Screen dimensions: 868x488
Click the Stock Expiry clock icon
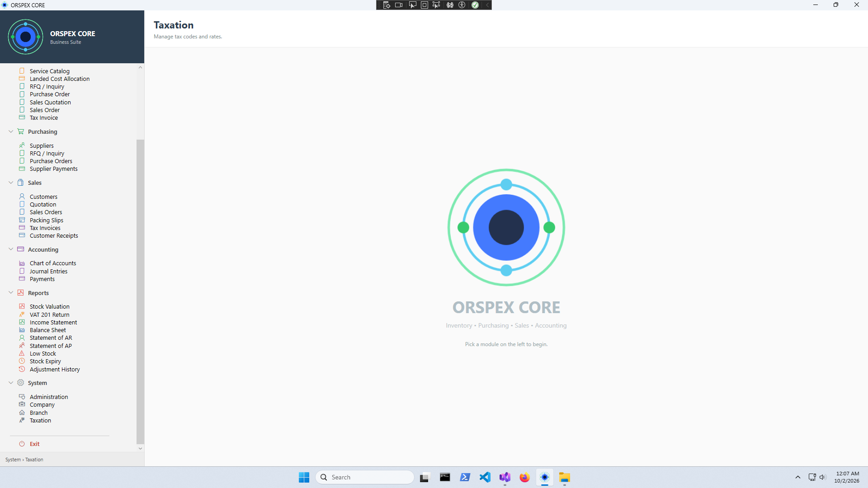22,361
